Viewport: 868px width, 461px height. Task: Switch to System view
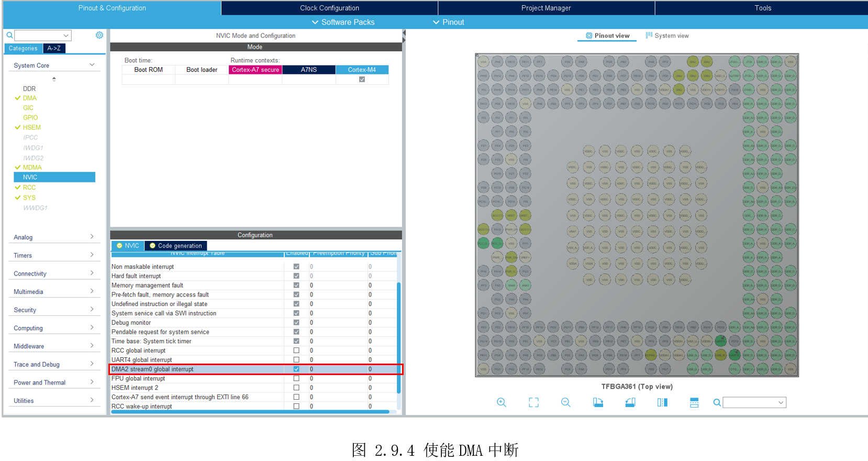coord(667,36)
